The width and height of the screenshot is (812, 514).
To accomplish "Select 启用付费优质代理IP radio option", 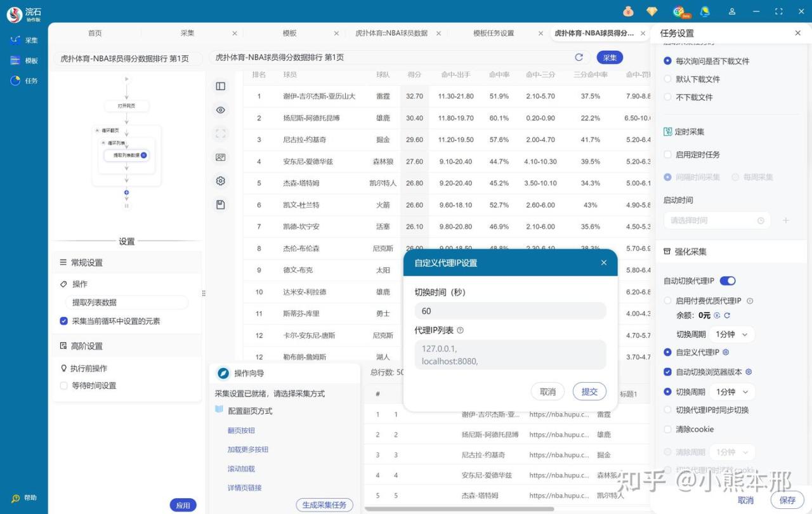I will click(x=667, y=301).
